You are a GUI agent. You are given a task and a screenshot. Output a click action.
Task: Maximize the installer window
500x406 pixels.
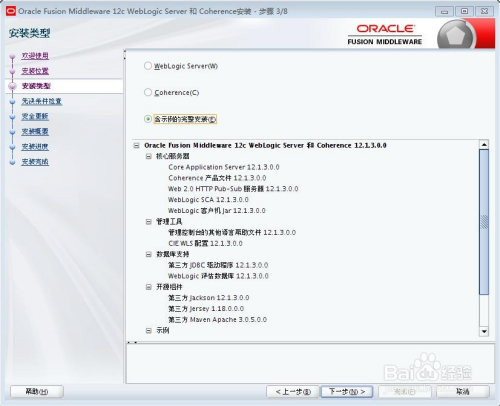pos(464,11)
